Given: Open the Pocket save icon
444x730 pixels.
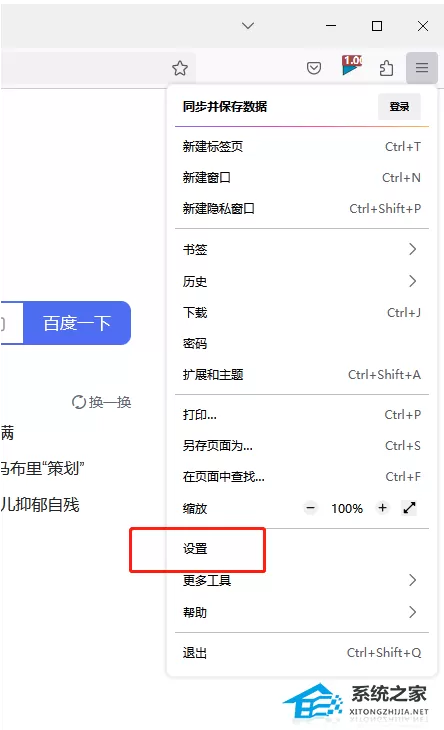Looking at the screenshot, I should click(314, 68).
